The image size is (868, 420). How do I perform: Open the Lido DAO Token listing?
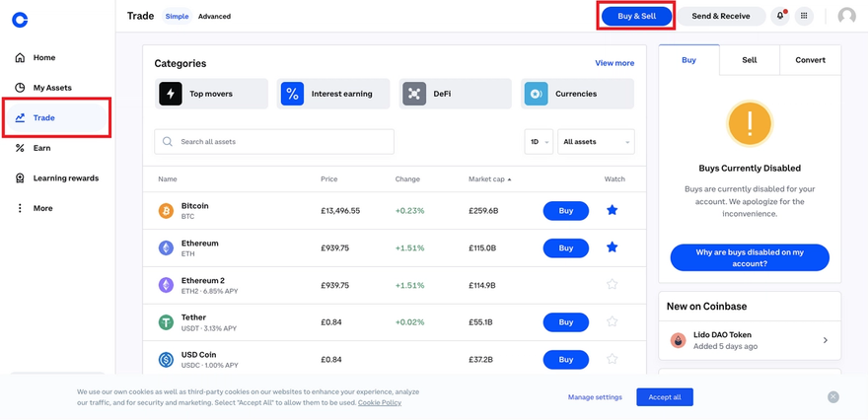(x=750, y=340)
